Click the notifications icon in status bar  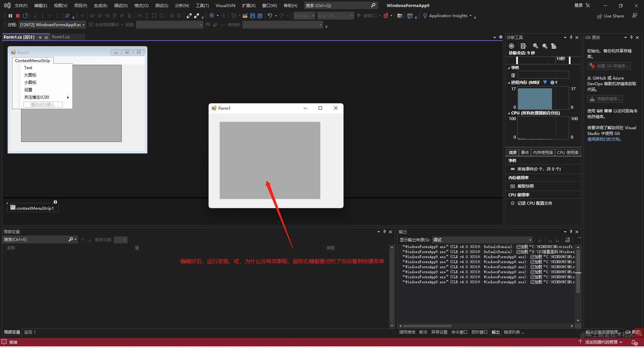tap(634, 342)
